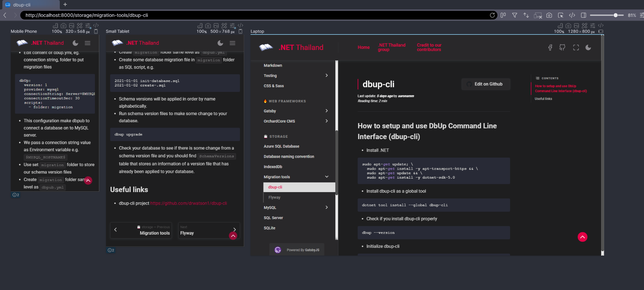Open Mobile Phone DevTools code icon
This screenshot has height=290, width=644.
click(x=96, y=26)
